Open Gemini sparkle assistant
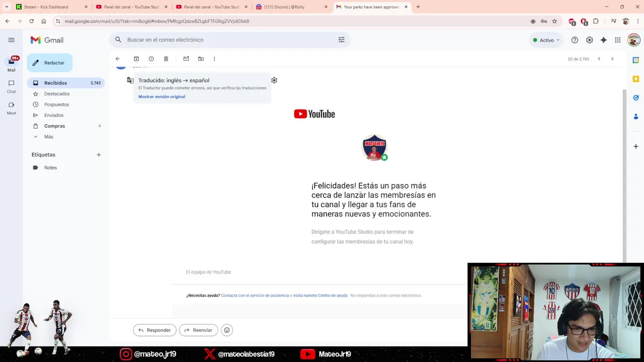The image size is (644, 362). click(x=603, y=40)
